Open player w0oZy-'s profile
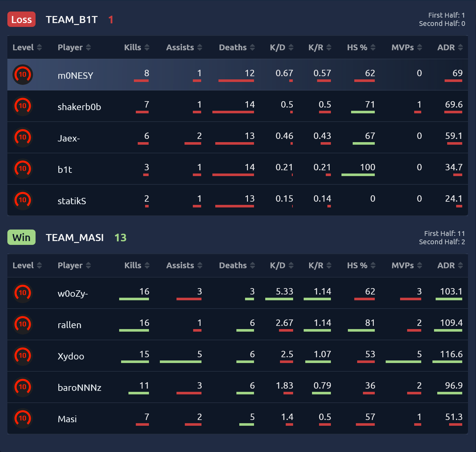 click(73, 294)
